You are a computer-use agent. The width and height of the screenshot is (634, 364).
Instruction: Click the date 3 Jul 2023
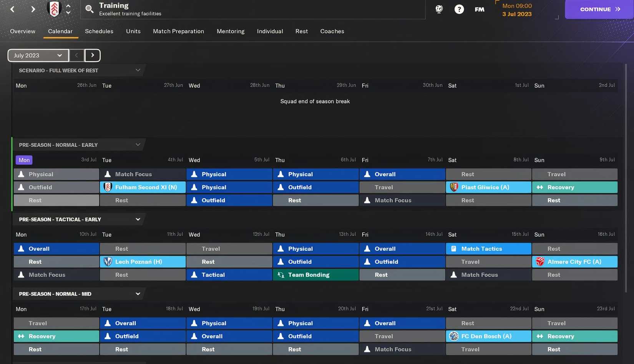517,14
